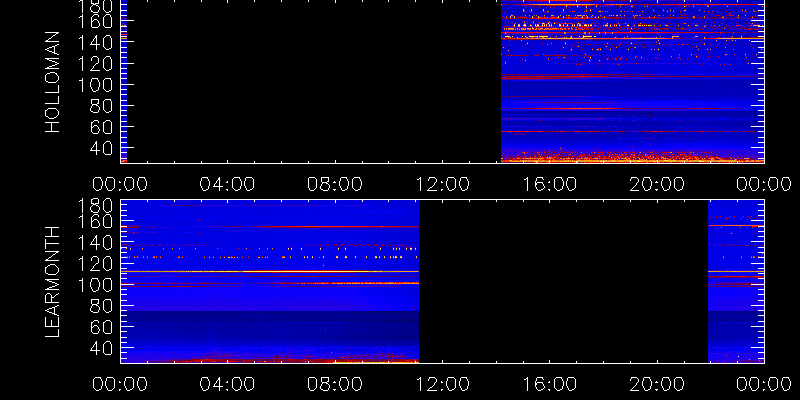
Task: Select the 160 tick label on HOLLOMAN axis
Action: (96, 21)
